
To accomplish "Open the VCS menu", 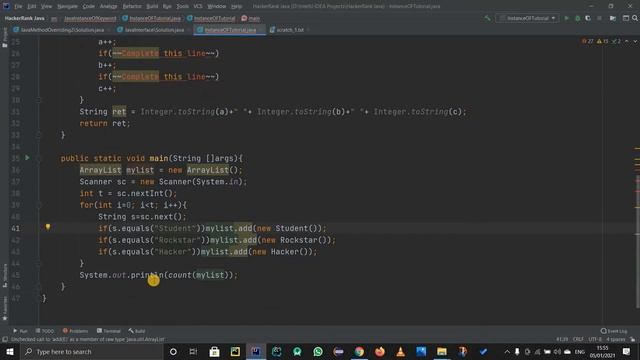I will point(198,6).
